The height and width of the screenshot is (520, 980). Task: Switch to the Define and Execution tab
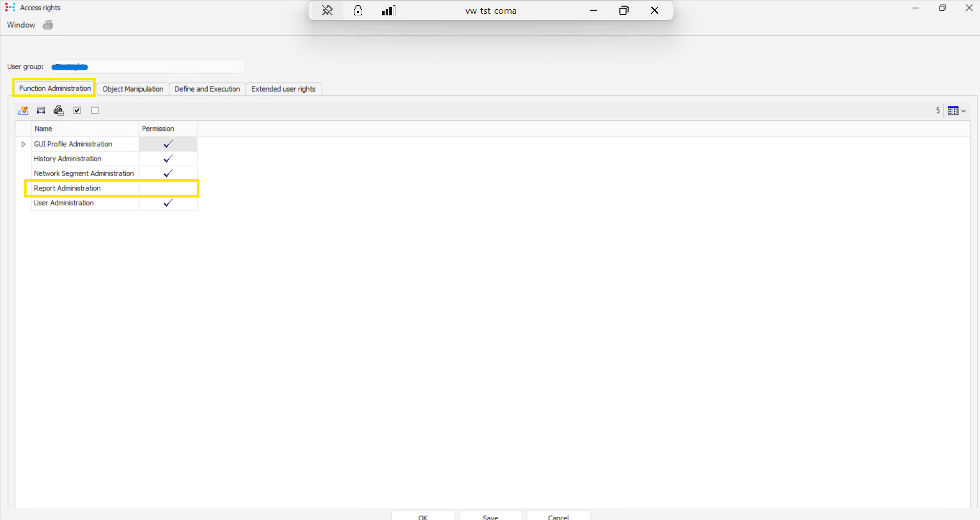click(x=207, y=89)
